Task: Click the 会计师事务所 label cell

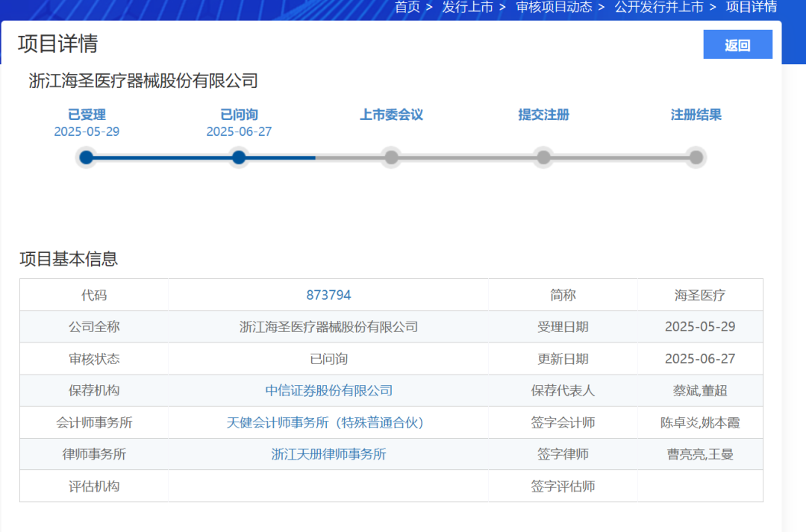Action: tap(93, 422)
